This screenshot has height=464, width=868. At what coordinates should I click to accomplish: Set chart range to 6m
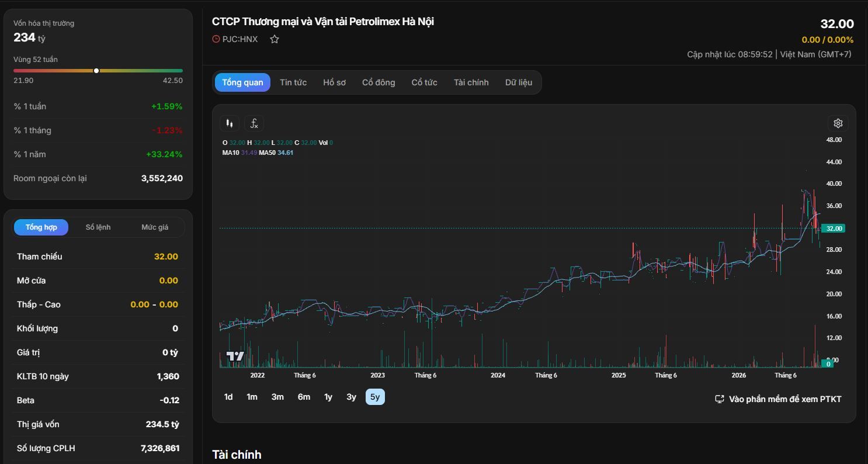tap(304, 397)
